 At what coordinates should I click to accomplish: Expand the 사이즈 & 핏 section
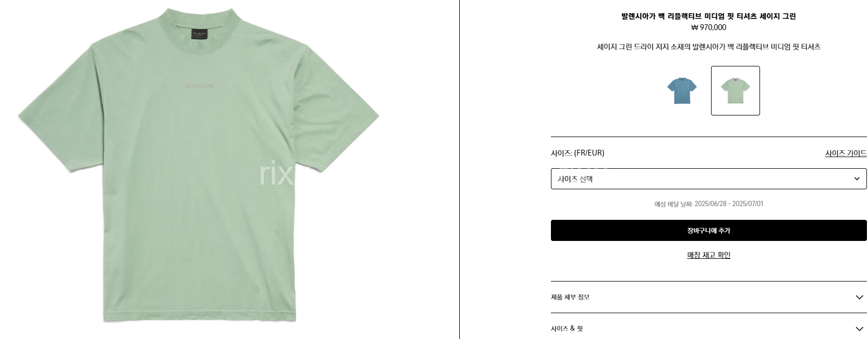708,328
